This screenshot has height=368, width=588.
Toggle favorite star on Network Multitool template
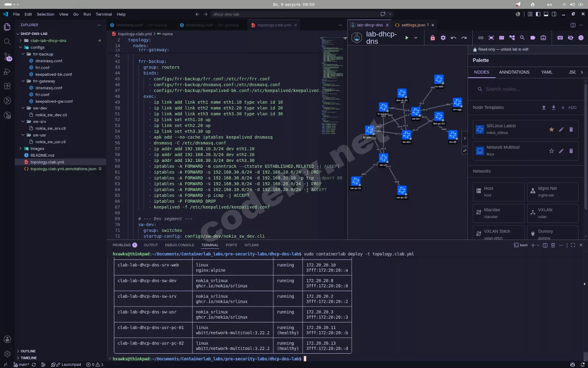point(551,151)
